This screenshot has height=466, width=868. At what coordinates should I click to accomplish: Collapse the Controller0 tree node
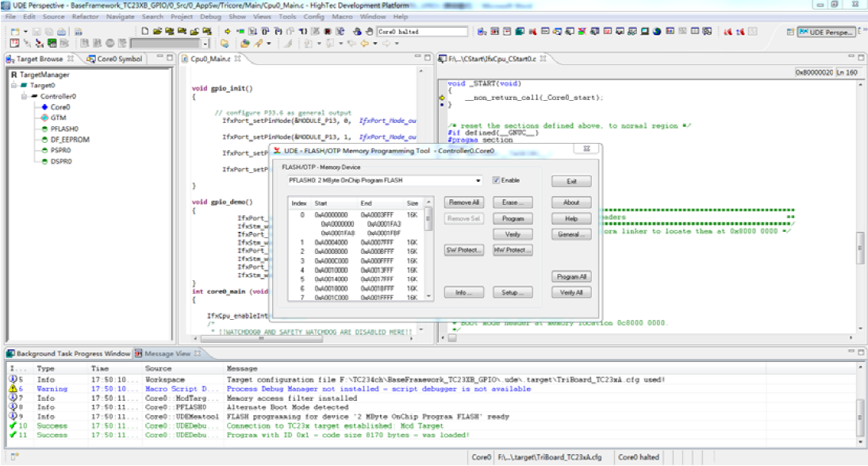coord(25,96)
